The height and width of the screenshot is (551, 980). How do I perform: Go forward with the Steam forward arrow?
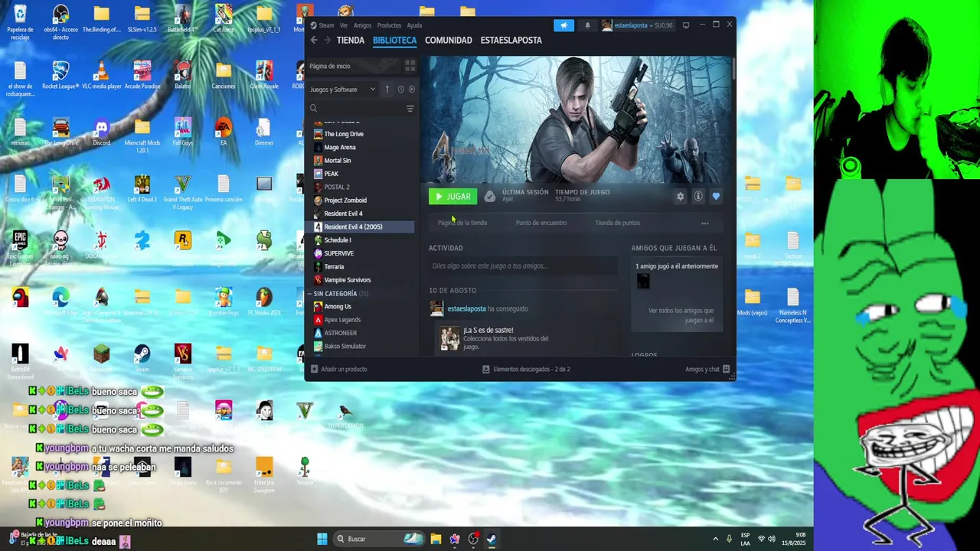327,41
